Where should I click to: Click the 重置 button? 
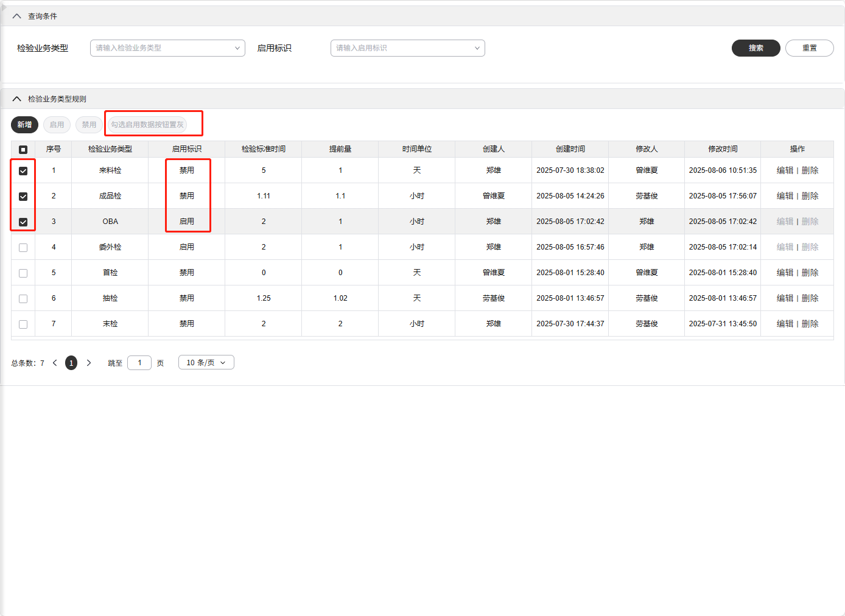(x=809, y=48)
